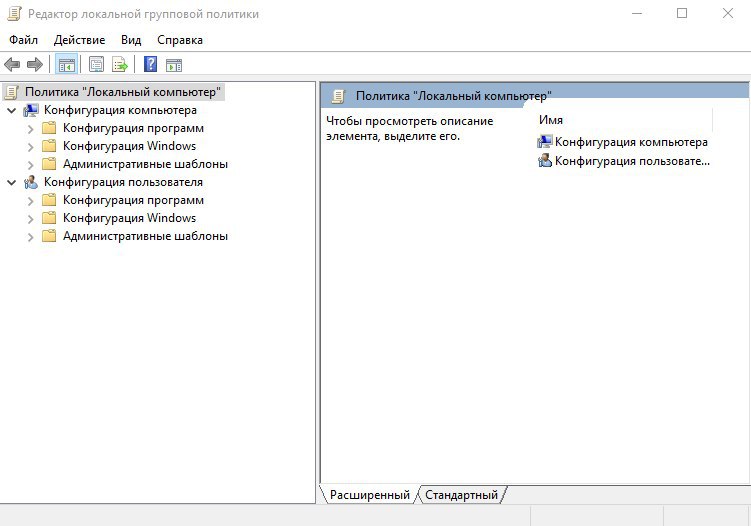Click the Properties toolbar icon
The width and height of the screenshot is (751, 526).
[96, 64]
